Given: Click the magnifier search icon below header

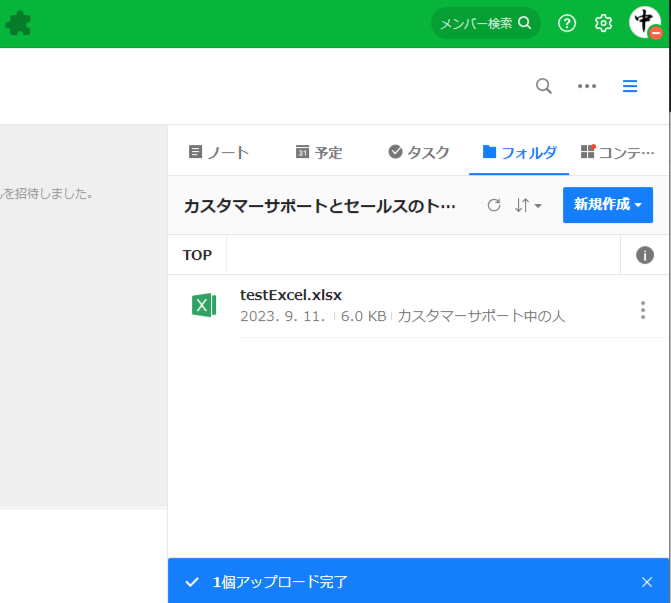Looking at the screenshot, I should point(544,86).
